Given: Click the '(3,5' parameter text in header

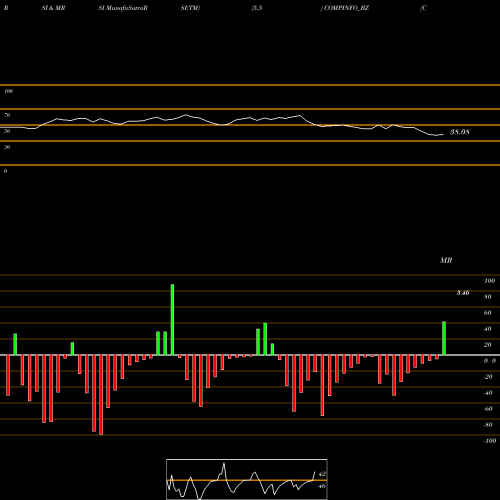Looking at the screenshot, I should click(x=257, y=8).
